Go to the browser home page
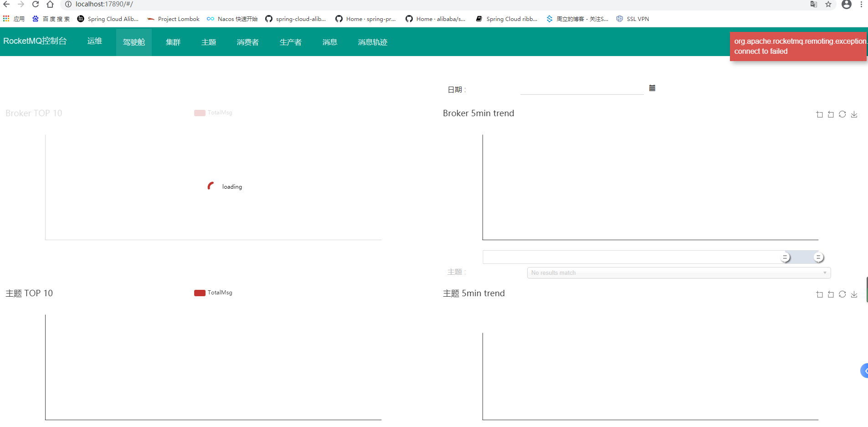Image resolution: width=868 pixels, height=427 pixels. [50, 4]
